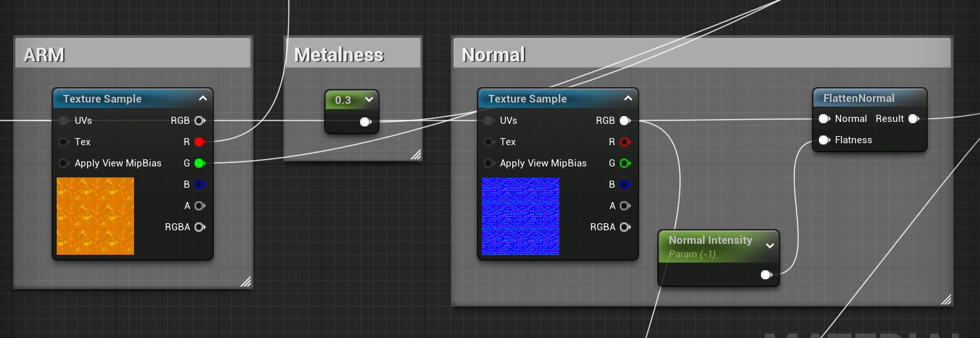The width and height of the screenshot is (980, 338).
Task: Select the Normal comment box title
Action: pyautogui.click(x=494, y=55)
